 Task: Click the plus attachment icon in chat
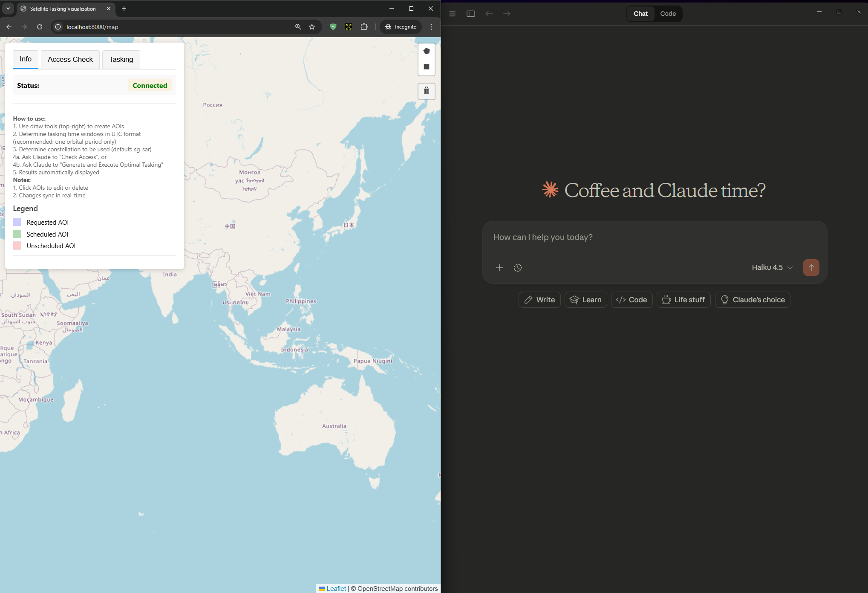[499, 268]
